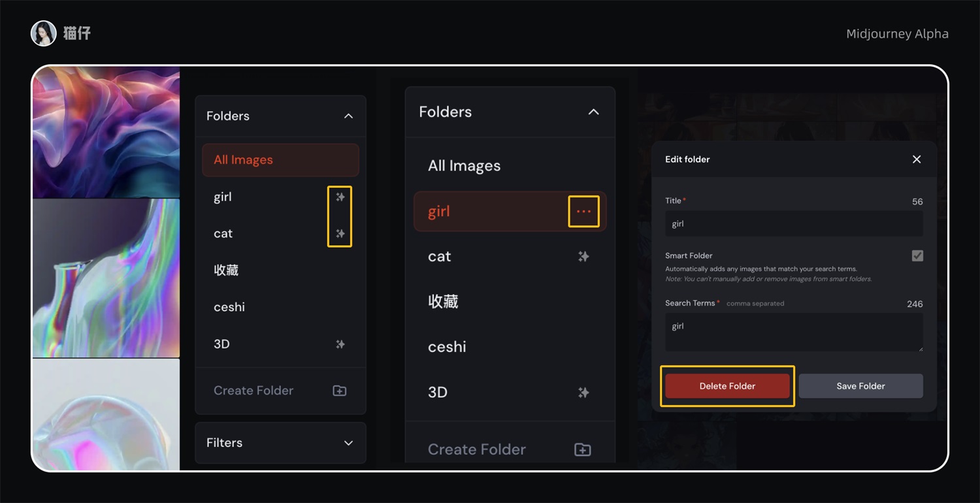Click the Save Folder button

coord(860,386)
